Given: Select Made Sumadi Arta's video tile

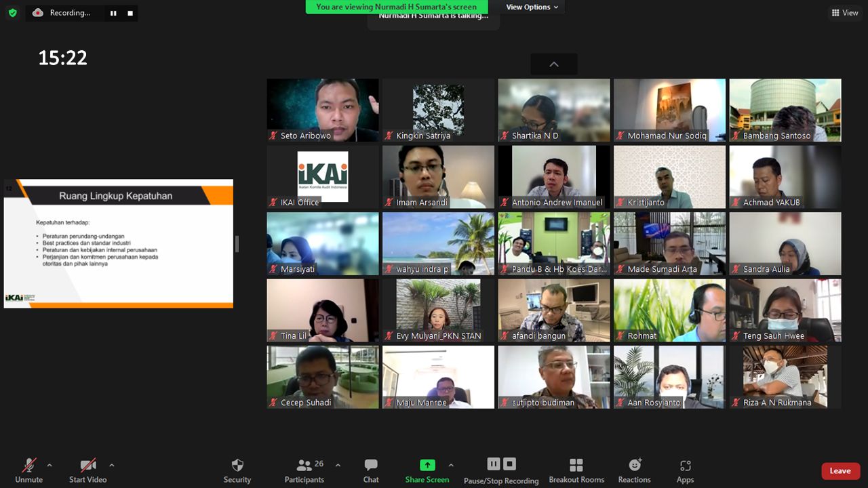Looking at the screenshot, I should point(670,243).
